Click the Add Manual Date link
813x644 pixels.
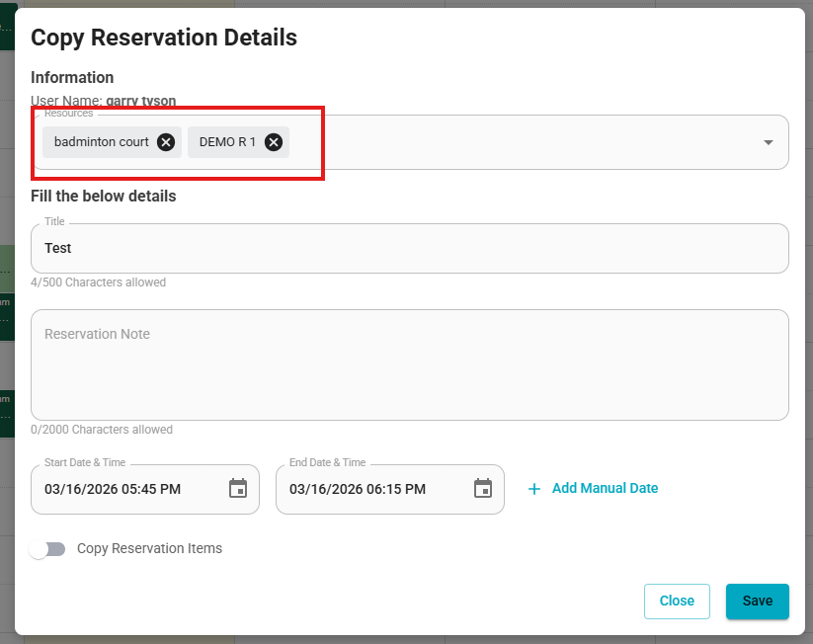605,489
